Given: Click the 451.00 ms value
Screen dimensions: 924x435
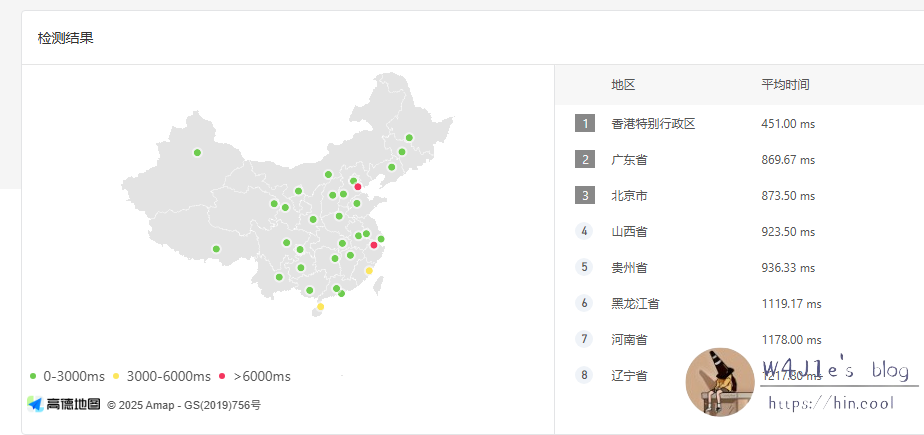Looking at the screenshot, I should click(788, 124).
